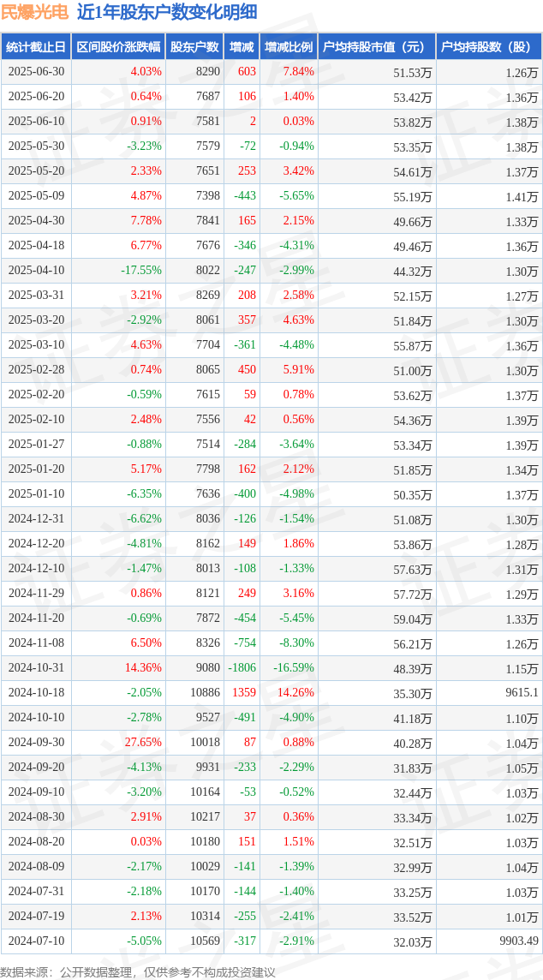Select the 区间股价涨跌幅 column header
Screen dimensions: 543x980
(118, 47)
